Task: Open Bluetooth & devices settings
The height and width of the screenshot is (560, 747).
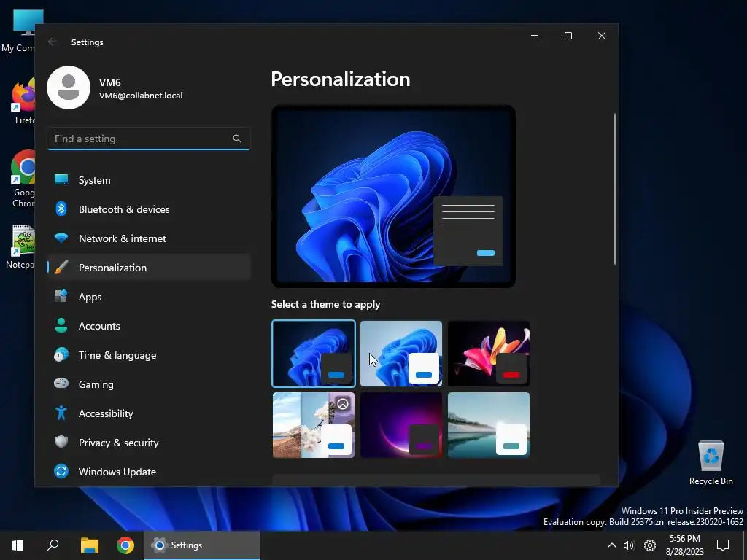Action: pos(149,209)
